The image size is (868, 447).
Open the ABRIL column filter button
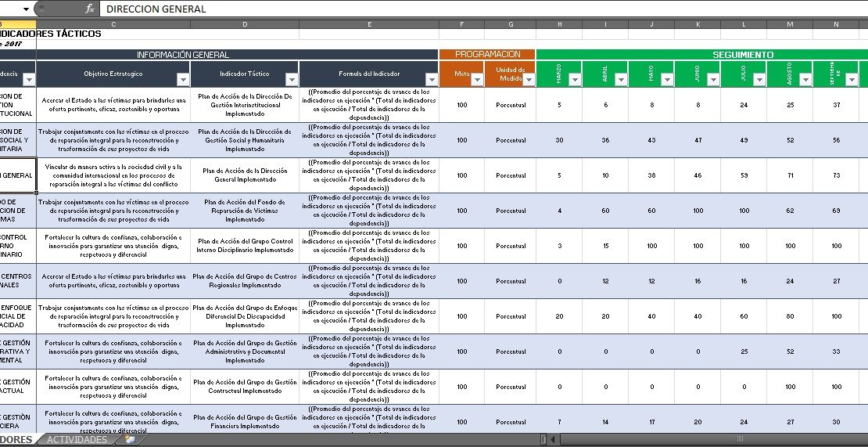(x=621, y=80)
